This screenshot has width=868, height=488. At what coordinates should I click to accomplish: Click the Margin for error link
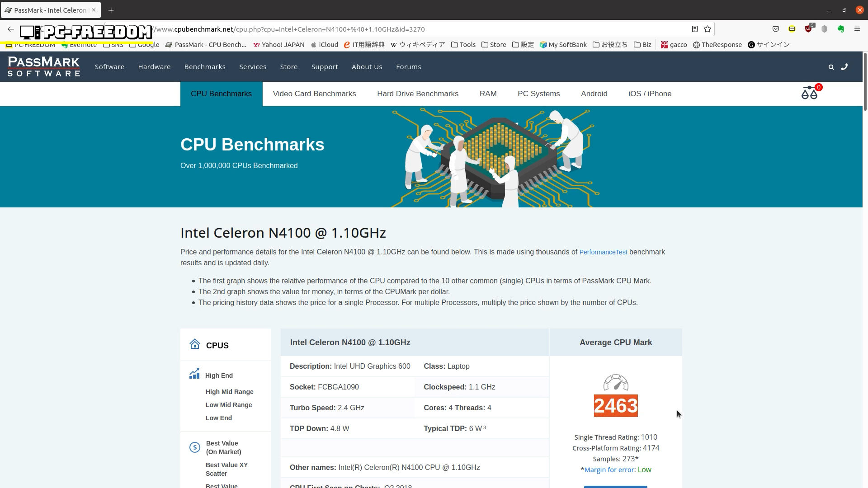click(609, 470)
